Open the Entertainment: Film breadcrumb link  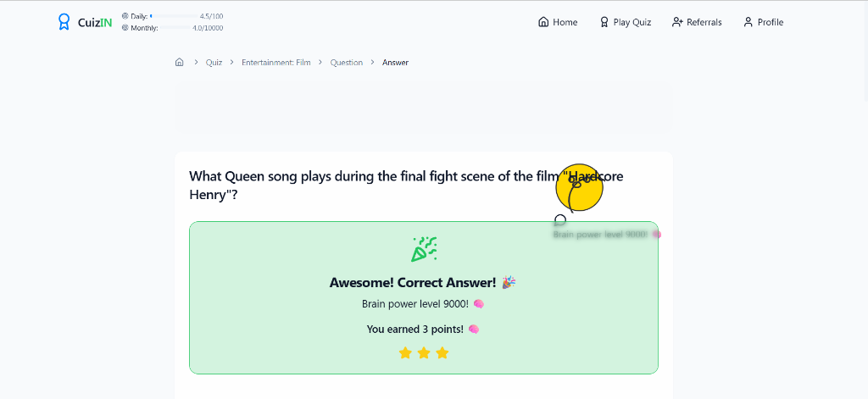point(275,63)
